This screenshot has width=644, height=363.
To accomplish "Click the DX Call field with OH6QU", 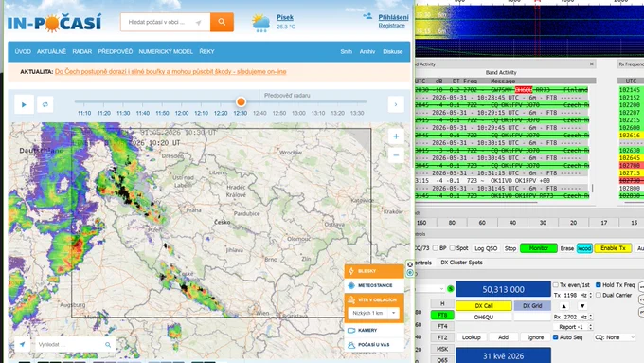I will pos(484,317).
